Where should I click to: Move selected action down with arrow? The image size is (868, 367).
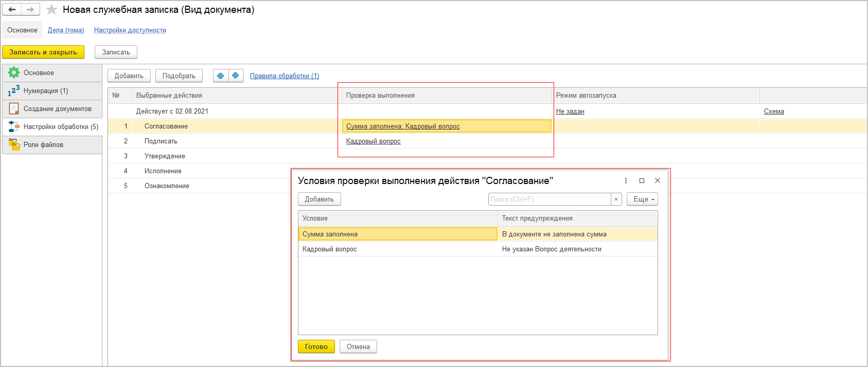[236, 76]
